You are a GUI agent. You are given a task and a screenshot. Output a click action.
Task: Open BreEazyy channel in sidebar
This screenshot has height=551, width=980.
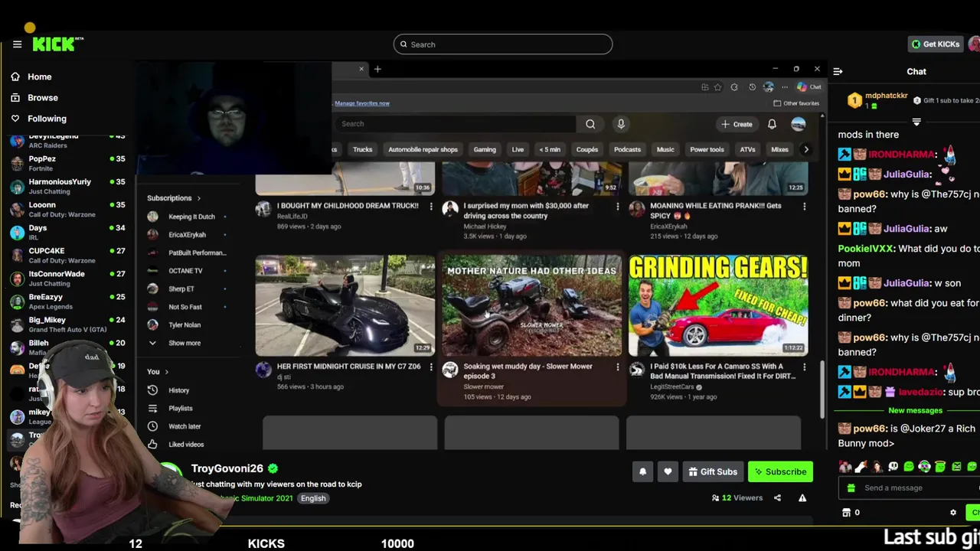(67, 301)
